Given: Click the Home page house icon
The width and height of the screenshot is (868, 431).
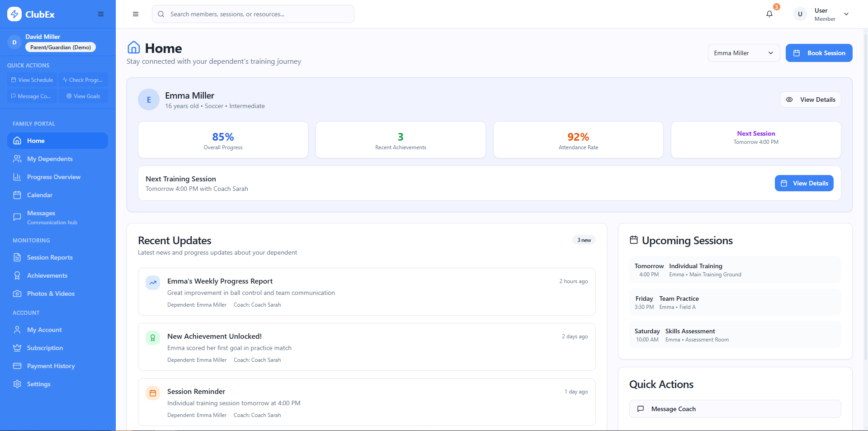Looking at the screenshot, I should coord(134,47).
